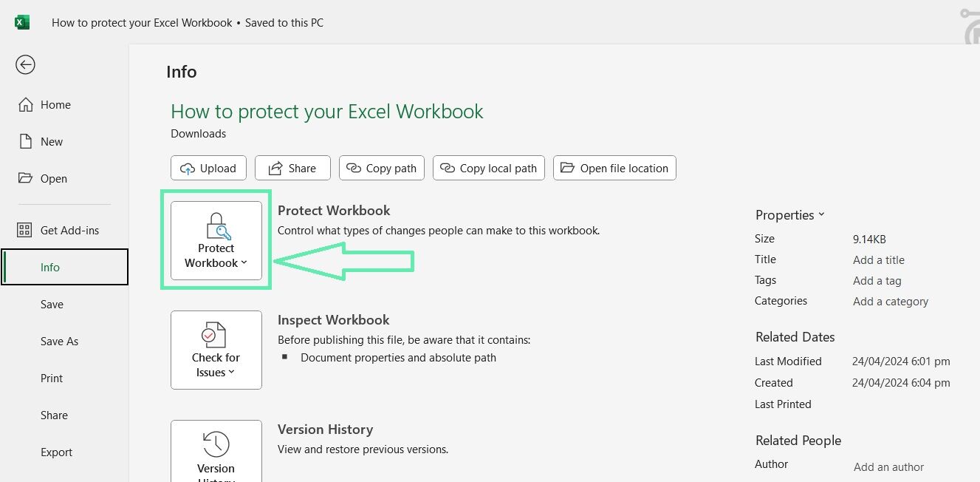Click the arrow icon on Share button
980x482 pixels.
275,169
